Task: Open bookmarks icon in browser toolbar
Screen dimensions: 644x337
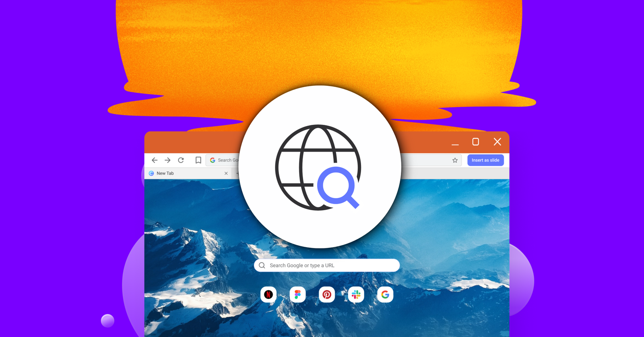Action: (x=198, y=160)
